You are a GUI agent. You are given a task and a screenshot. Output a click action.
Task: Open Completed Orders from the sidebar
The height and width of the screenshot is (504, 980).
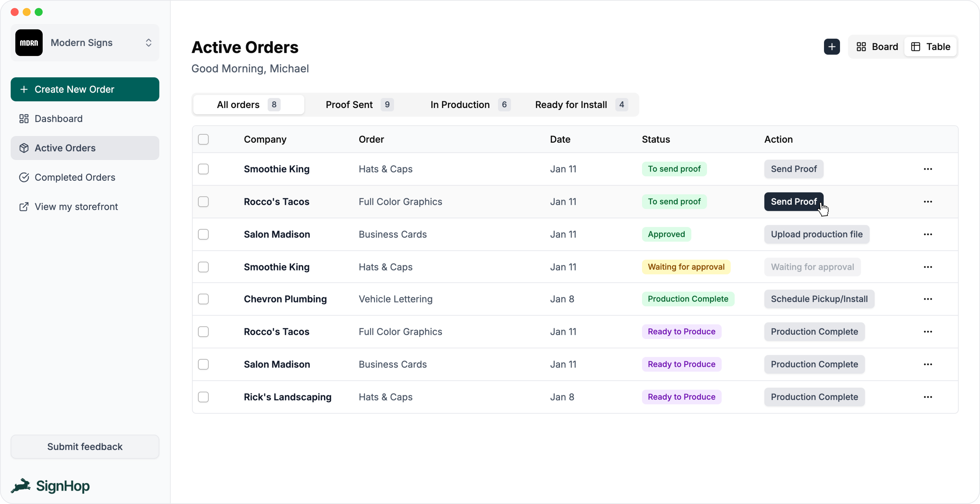point(75,177)
